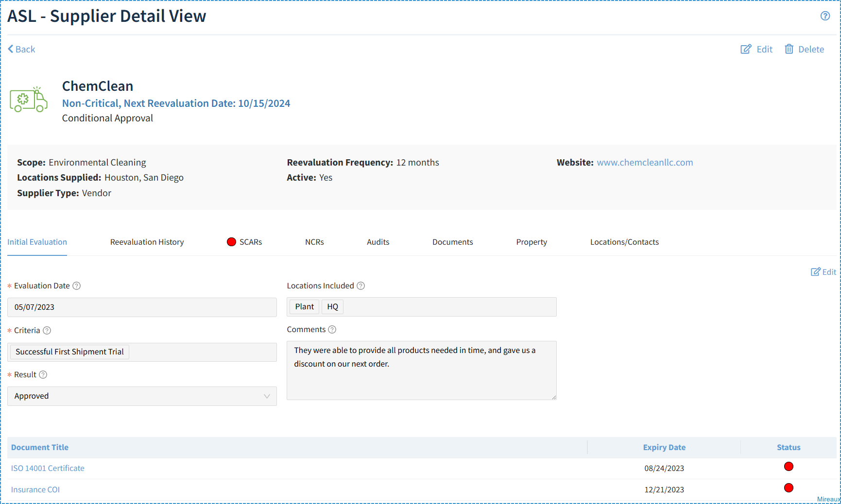Screen dimensions: 841x504
Task: Open the help icon in the top right corner
Action: (x=825, y=16)
